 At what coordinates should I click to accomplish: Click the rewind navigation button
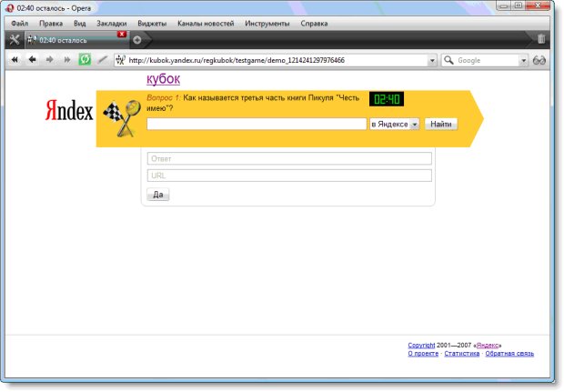[x=15, y=60]
